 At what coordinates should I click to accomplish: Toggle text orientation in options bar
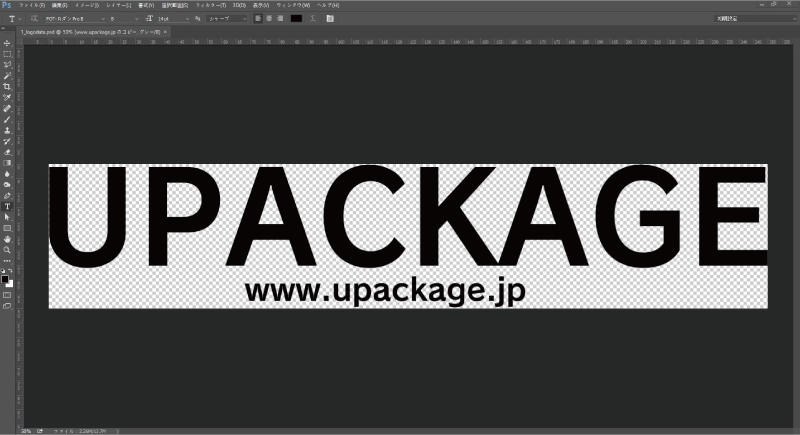point(34,18)
